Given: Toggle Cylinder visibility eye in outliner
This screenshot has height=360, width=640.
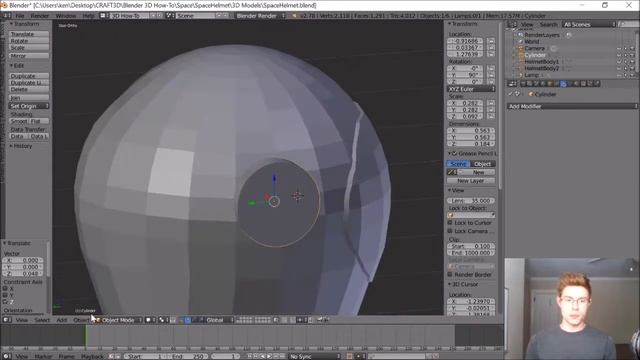Looking at the screenshot, I should coord(619,55).
